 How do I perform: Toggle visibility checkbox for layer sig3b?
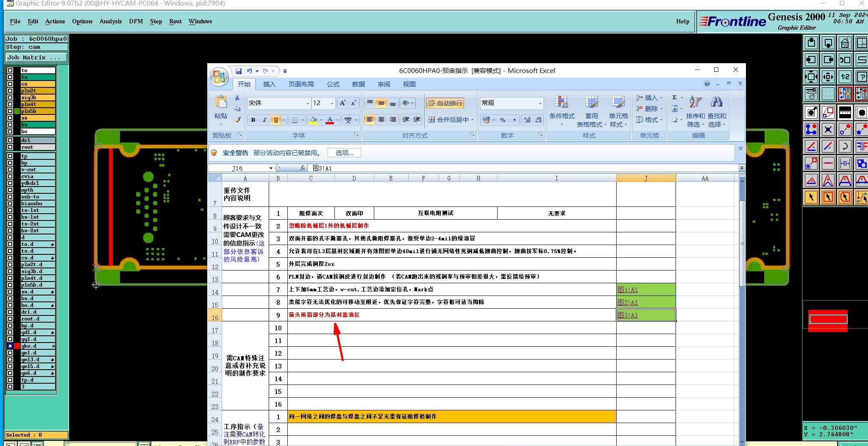pyautogui.click(x=10, y=98)
